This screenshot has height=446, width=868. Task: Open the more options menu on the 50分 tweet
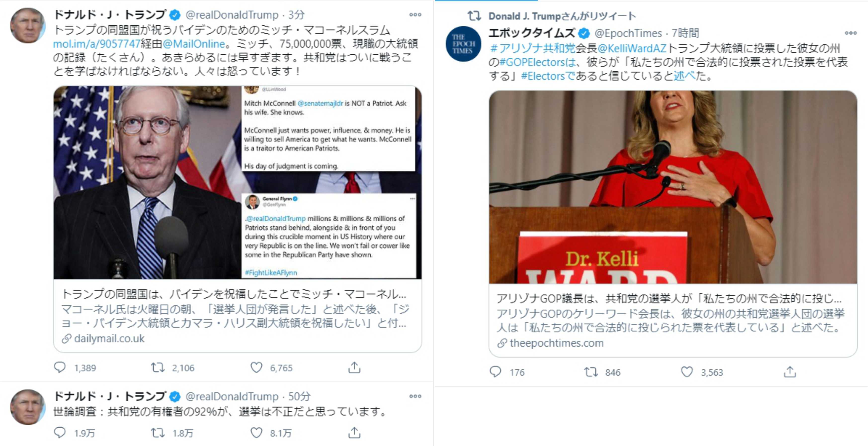pos(415,396)
